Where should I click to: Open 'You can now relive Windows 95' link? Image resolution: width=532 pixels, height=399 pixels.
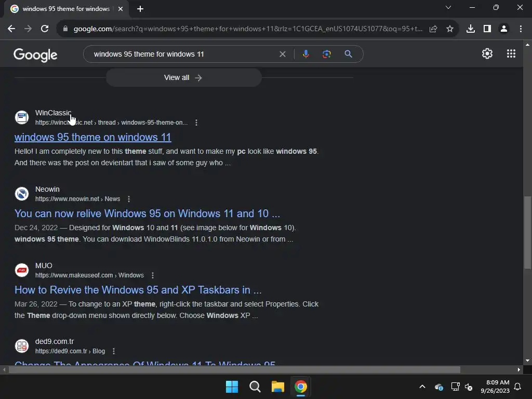pos(147,214)
